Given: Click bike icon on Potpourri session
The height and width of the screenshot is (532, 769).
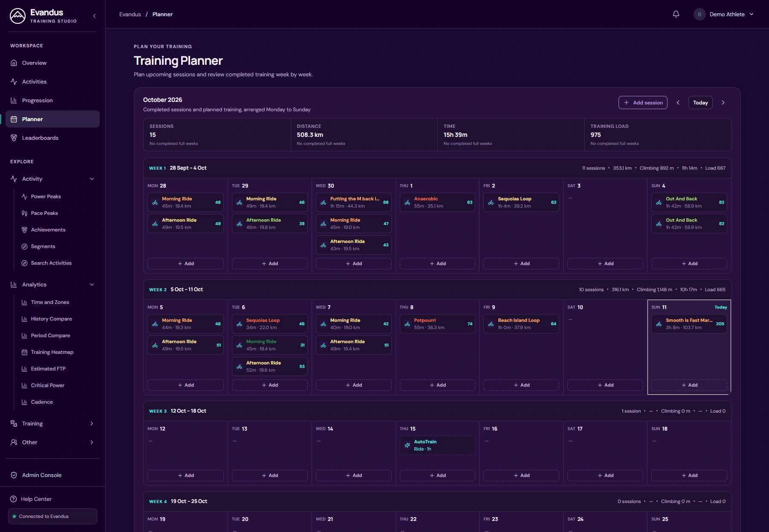Looking at the screenshot, I should [407, 324].
